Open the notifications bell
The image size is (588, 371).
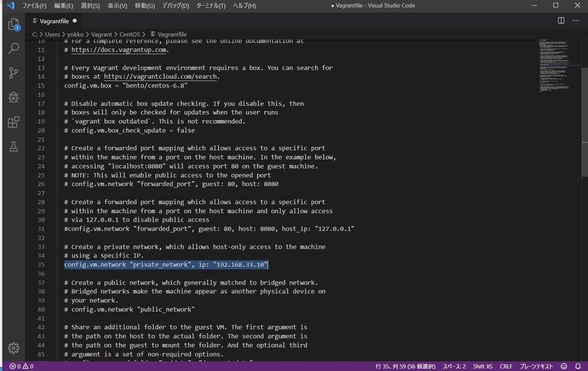(578, 366)
